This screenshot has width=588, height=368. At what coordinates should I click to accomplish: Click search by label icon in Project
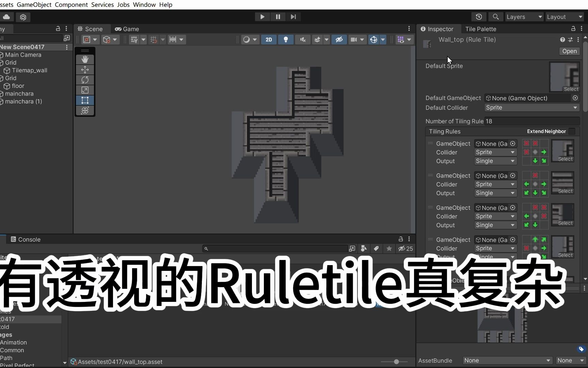[x=376, y=248]
